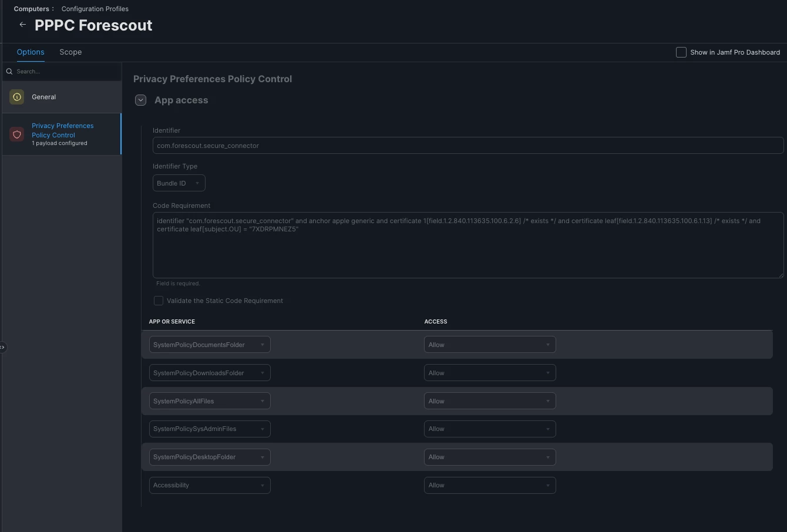The height and width of the screenshot is (532, 787).
Task: Click the sidebar collapse handle icon
Action: point(2,347)
